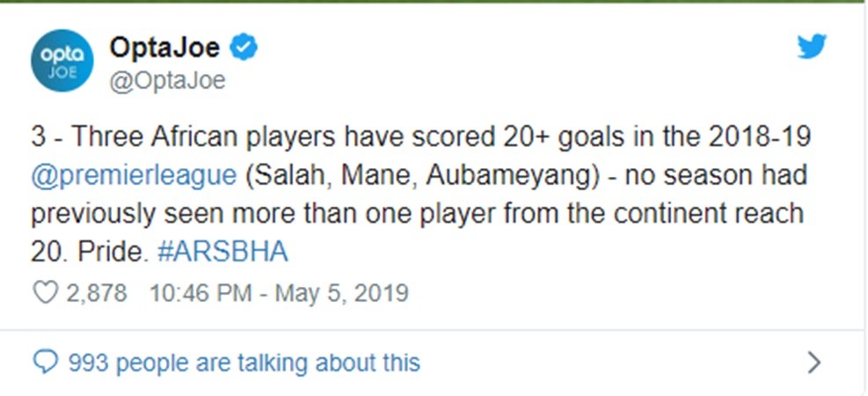Open the #ARSBHA hashtag link

pyautogui.click(x=223, y=252)
